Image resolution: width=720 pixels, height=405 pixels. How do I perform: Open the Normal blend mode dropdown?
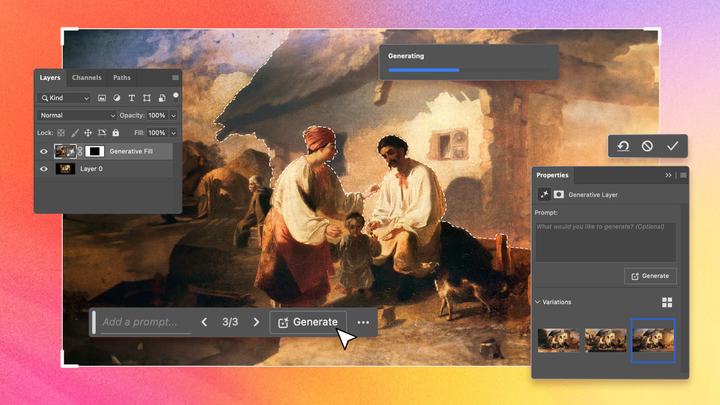tap(77, 115)
